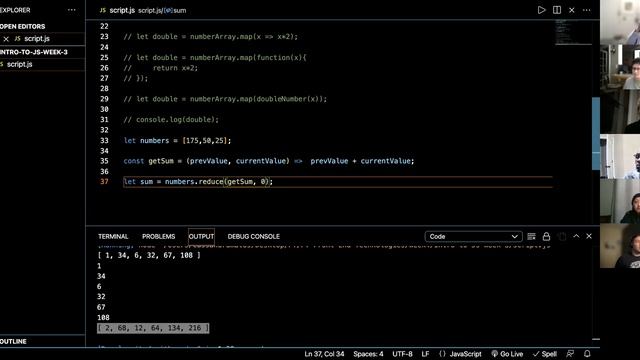Select script.js in Open Editors list
Viewport: 640px width, 360px height.
click(x=37, y=39)
